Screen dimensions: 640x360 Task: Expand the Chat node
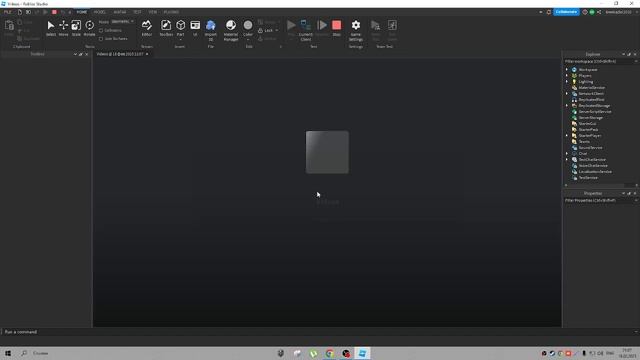click(567, 153)
